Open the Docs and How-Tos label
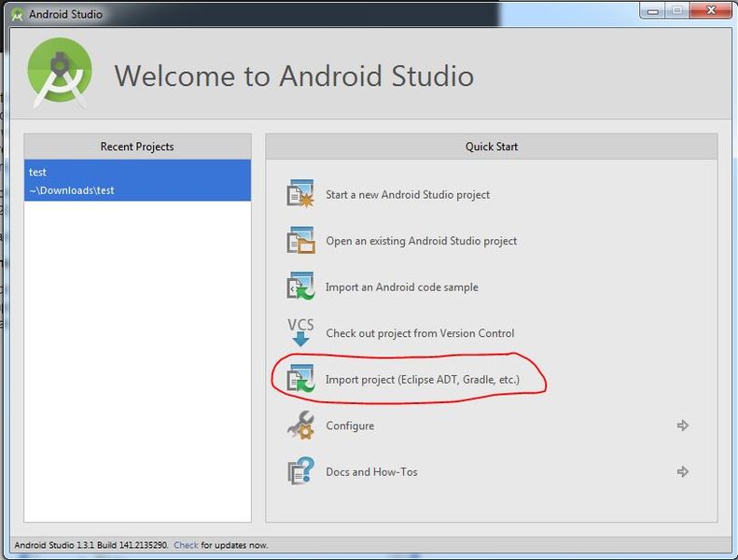 point(371,472)
